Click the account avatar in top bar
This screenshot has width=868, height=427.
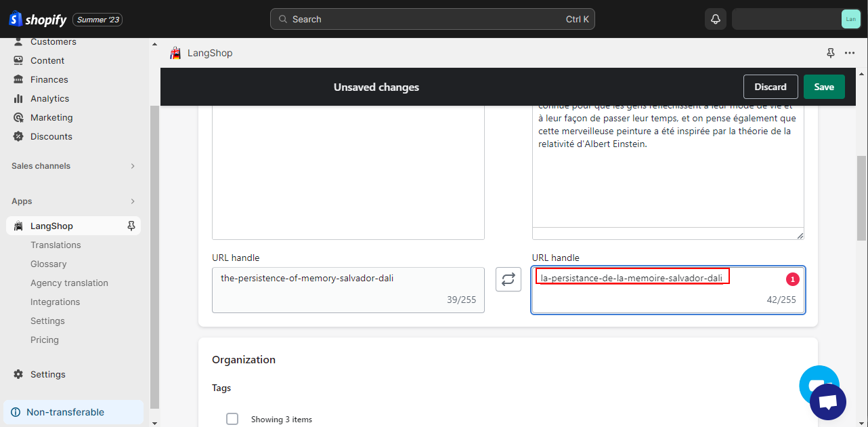pos(851,19)
